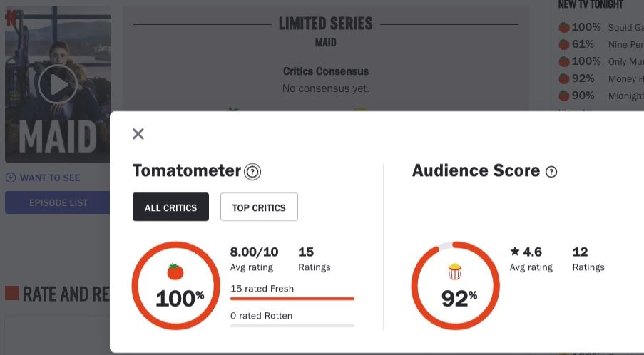Click the Want to See link

50,177
